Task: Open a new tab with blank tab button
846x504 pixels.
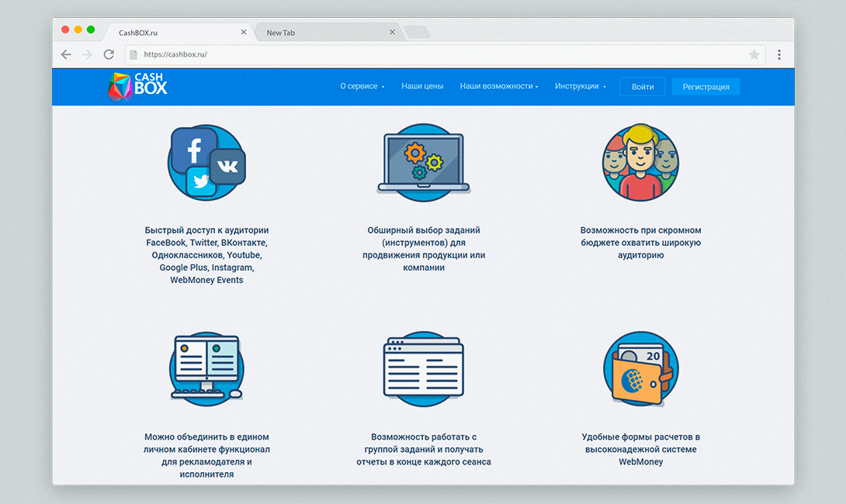Action: [417, 33]
